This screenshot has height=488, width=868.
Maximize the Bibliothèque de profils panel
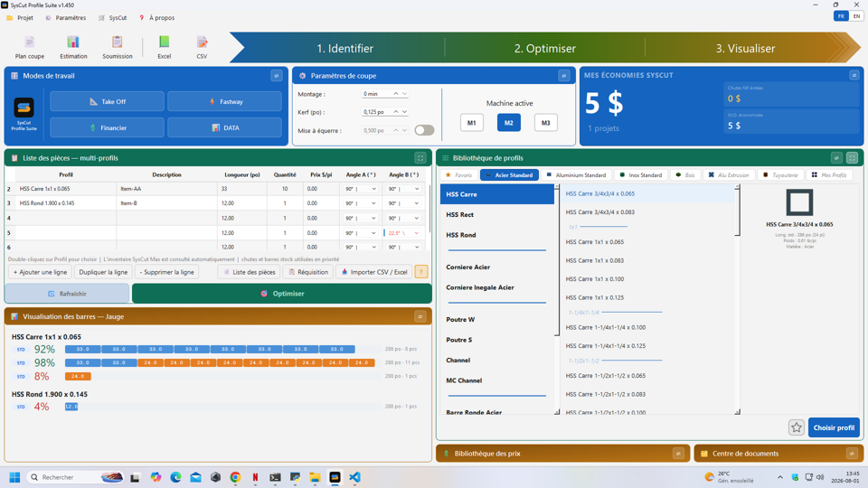click(852, 158)
